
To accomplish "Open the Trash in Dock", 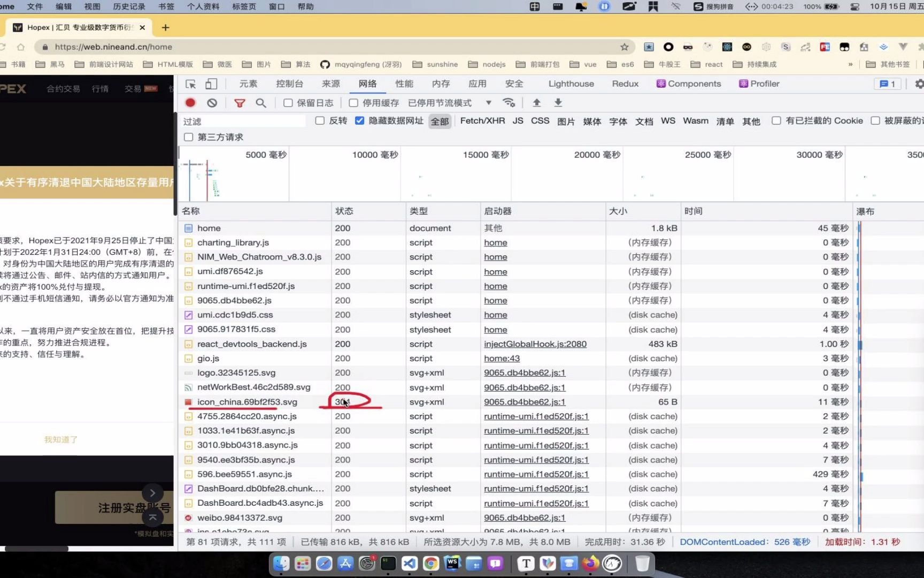I will coord(642,563).
